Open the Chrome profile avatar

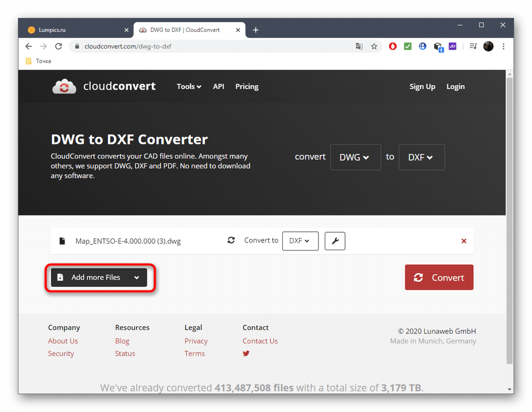(488, 46)
